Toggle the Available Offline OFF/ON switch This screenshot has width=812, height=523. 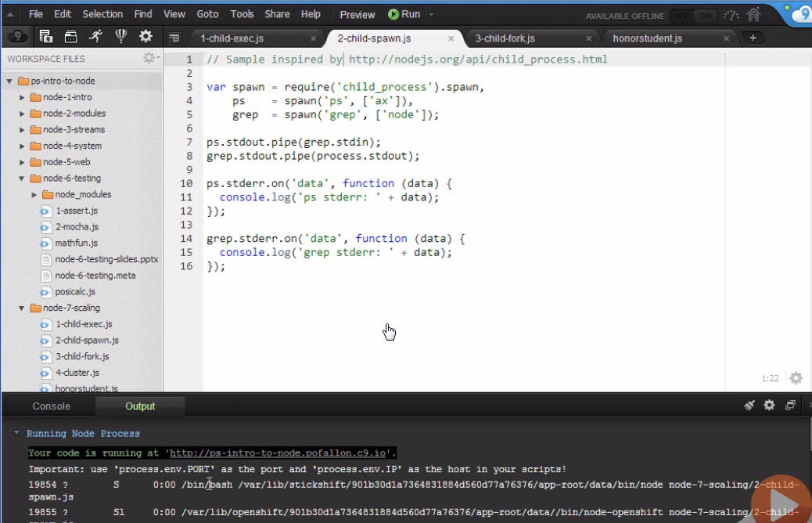click(x=694, y=16)
